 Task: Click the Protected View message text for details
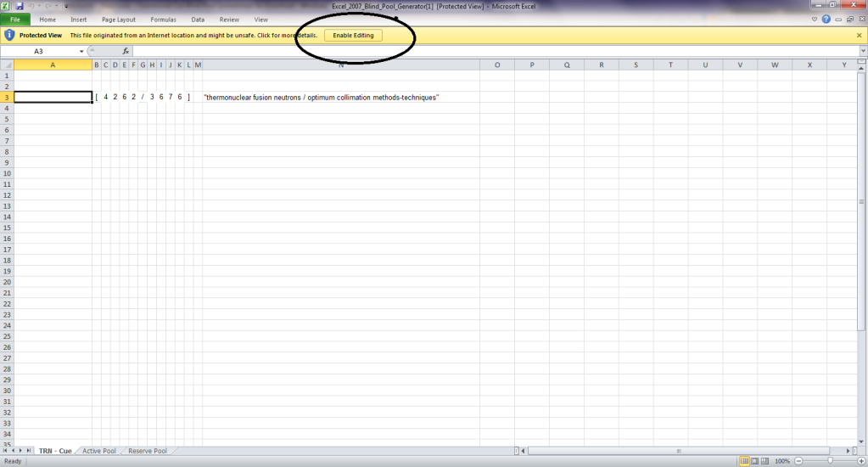(x=193, y=36)
